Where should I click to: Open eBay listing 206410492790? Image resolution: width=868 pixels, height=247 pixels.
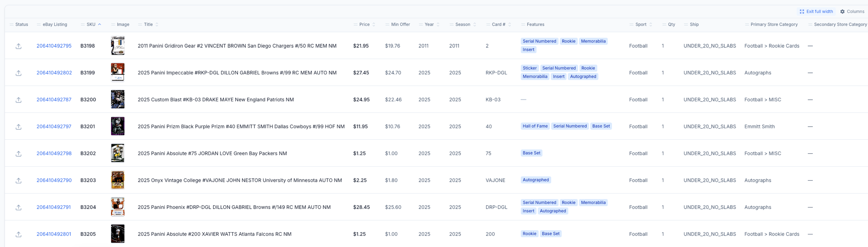pos(54,180)
